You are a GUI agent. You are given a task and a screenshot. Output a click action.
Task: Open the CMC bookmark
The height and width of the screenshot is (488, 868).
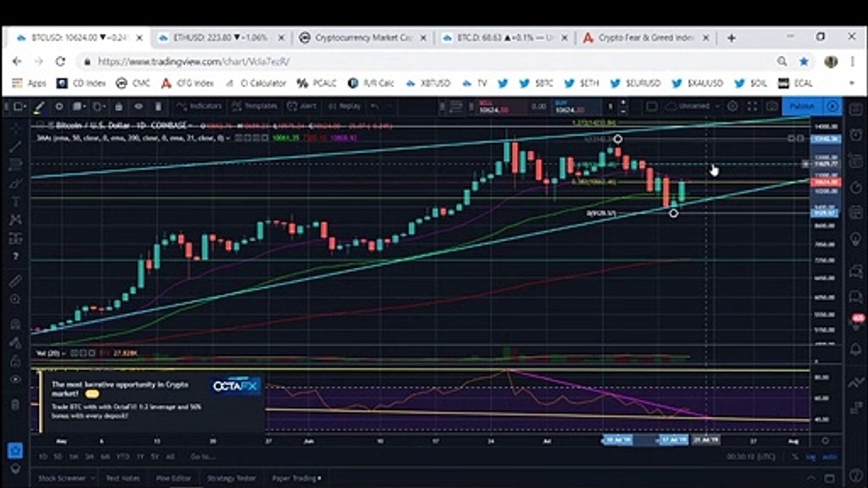coord(133,83)
